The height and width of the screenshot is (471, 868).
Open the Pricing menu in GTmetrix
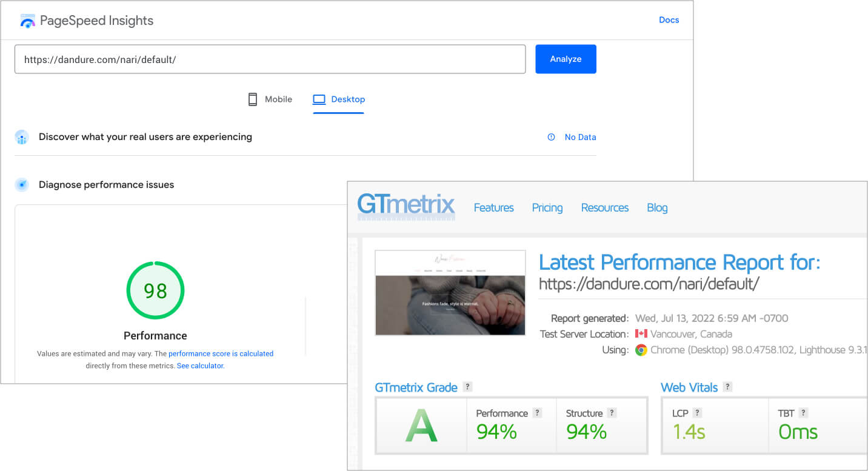tap(547, 208)
